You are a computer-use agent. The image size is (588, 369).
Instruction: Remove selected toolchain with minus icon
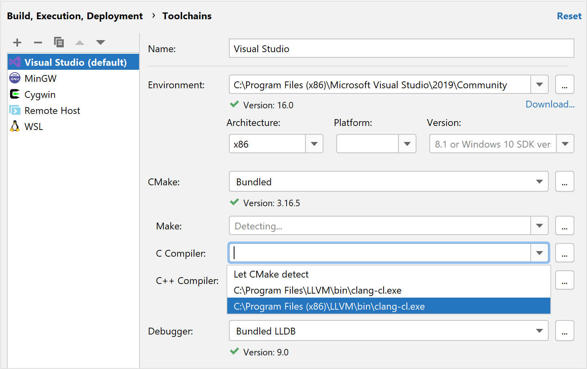point(38,43)
